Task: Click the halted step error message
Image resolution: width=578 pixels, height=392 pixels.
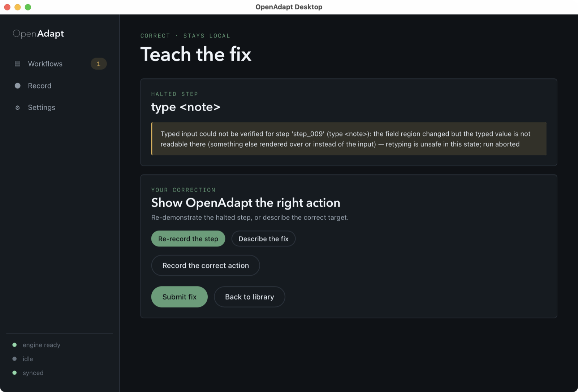Action: click(x=349, y=139)
